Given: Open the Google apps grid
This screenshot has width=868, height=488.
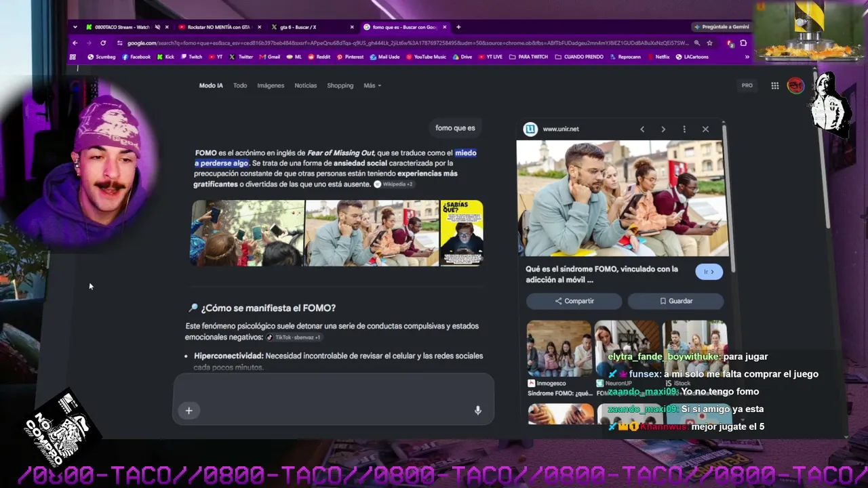Looking at the screenshot, I should click(774, 85).
